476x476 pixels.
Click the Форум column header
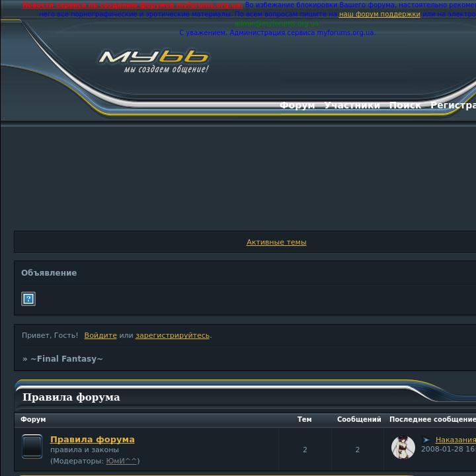(33, 419)
